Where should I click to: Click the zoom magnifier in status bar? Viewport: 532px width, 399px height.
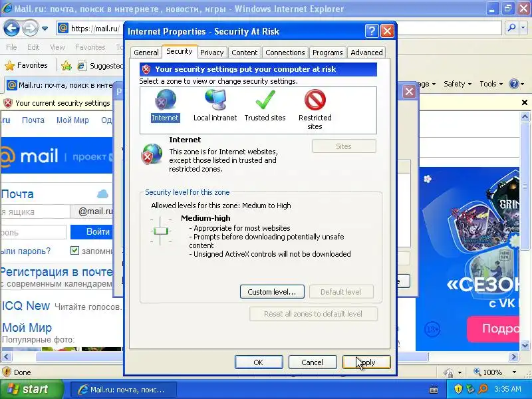pyautogui.click(x=477, y=372)
